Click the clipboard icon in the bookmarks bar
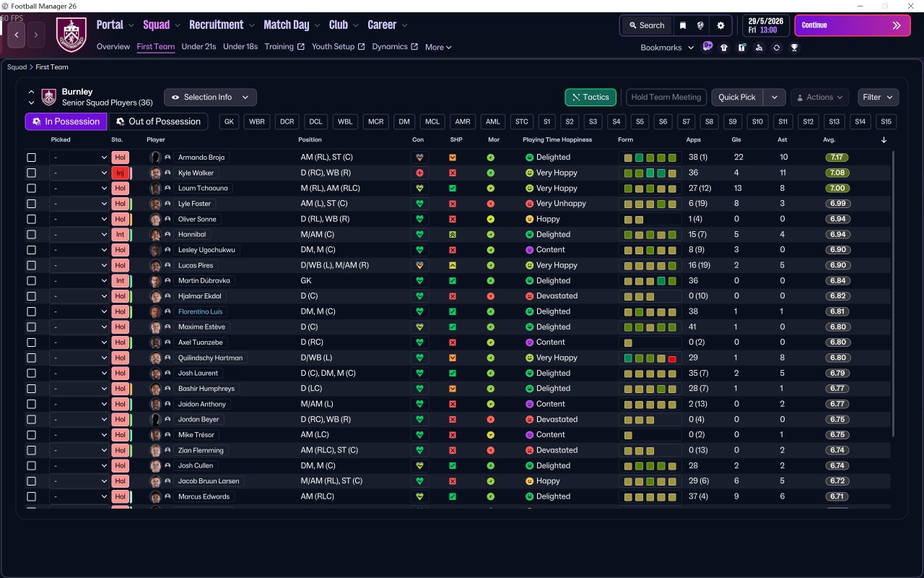 [741, 48]
